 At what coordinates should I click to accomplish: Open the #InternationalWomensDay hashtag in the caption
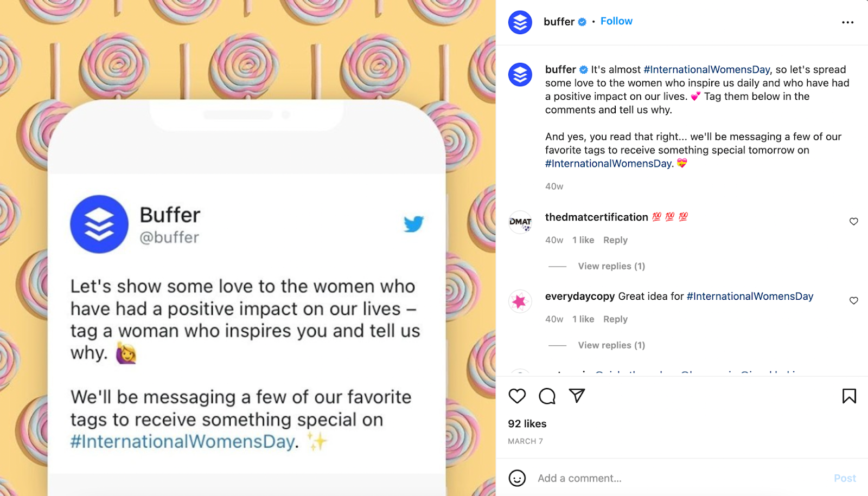[x=706, y=69]
